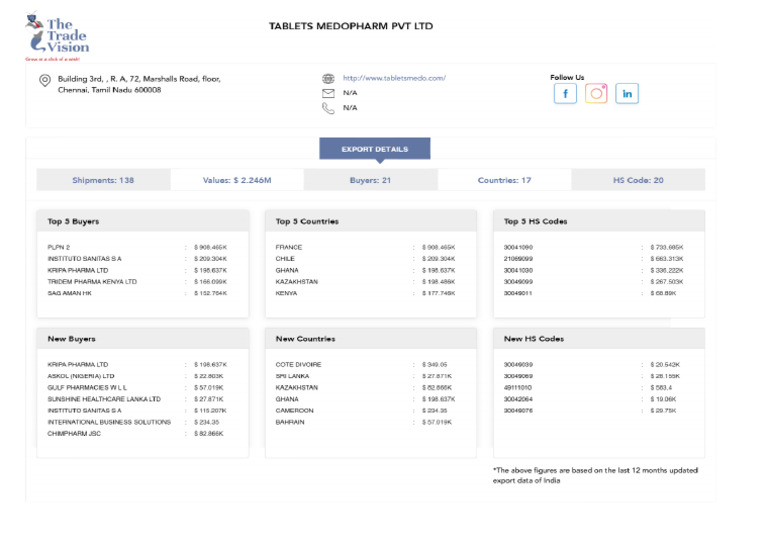Click the email envelope icon
768x543 pixels.
pos(328,93)
